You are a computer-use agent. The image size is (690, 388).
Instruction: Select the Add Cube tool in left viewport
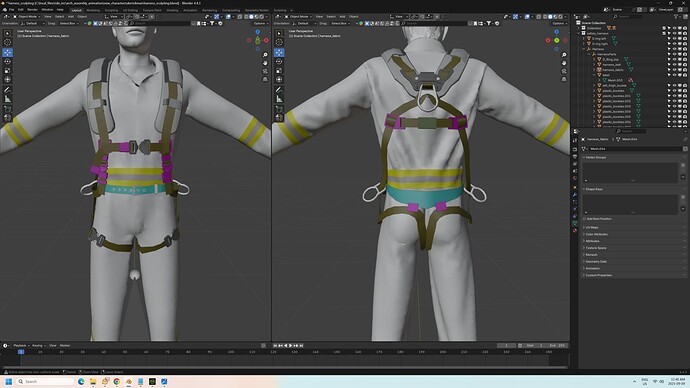tap(7, 109)
